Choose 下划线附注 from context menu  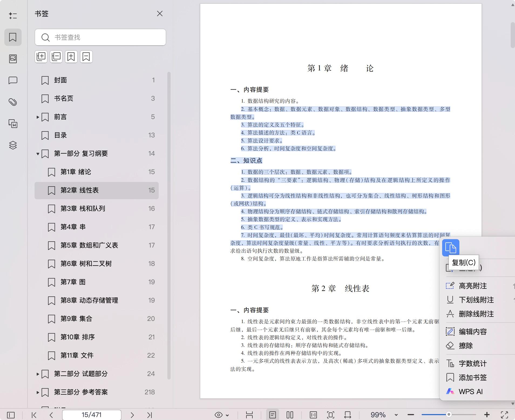coord(478,300)
